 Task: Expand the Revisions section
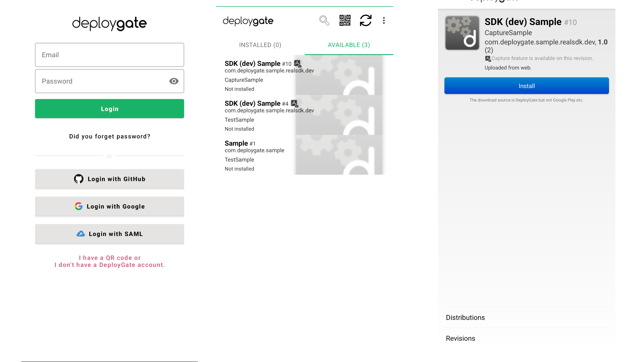click(x=460, y=338)
